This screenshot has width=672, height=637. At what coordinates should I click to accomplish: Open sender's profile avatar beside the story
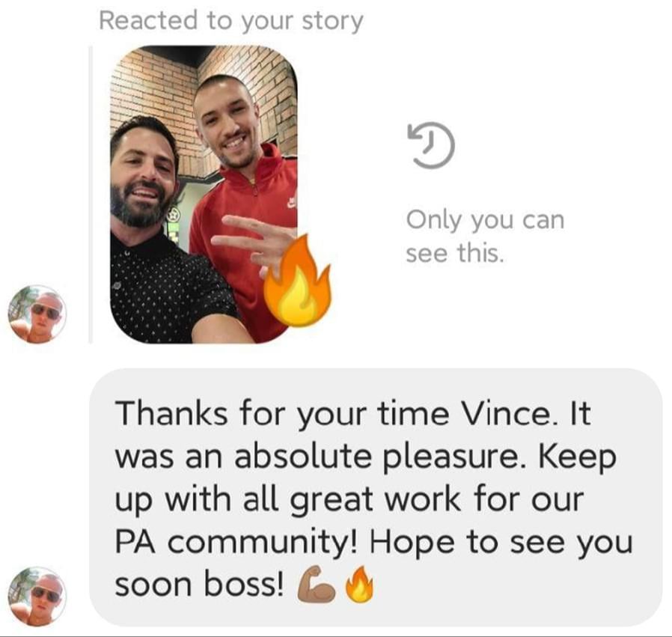click(x=37, y=314)
